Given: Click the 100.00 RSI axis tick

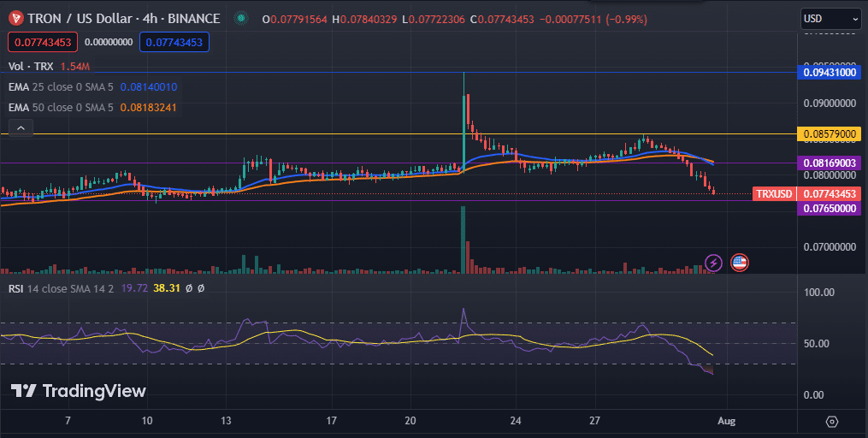Looking at the screenshot, I should [x=818, y=293].
